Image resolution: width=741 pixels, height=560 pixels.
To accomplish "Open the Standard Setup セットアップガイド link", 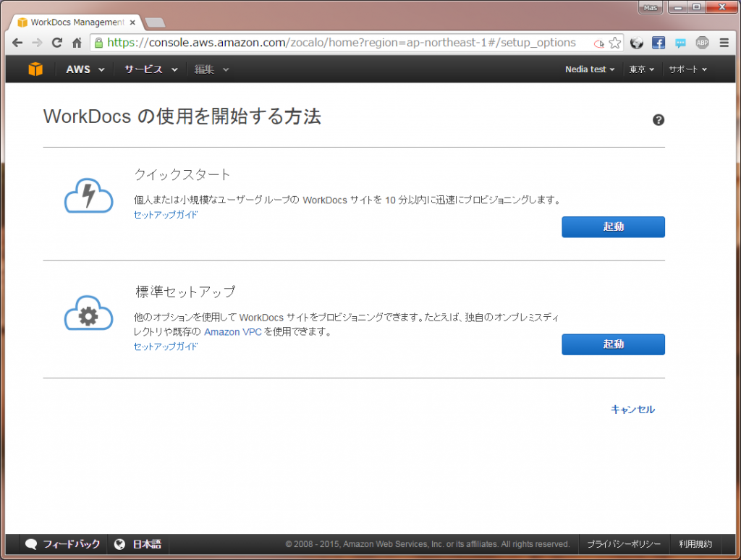I will 166,347.
